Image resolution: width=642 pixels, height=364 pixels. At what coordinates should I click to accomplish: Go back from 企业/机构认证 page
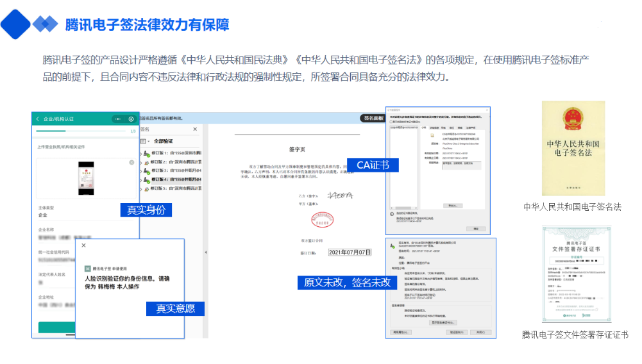[38, 119]
